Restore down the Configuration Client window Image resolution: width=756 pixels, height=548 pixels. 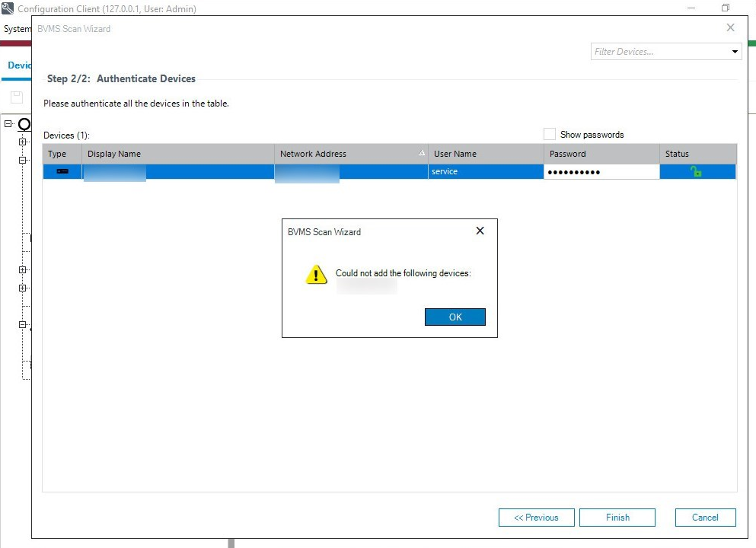725,8
